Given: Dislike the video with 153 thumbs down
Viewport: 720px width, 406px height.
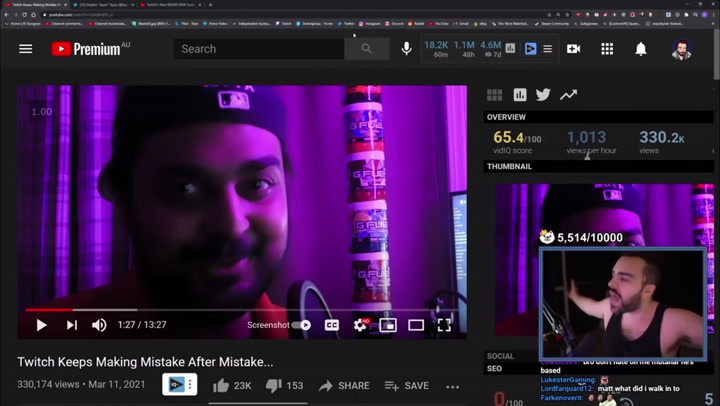Looking at the screenshot, I should pos(285,386).
